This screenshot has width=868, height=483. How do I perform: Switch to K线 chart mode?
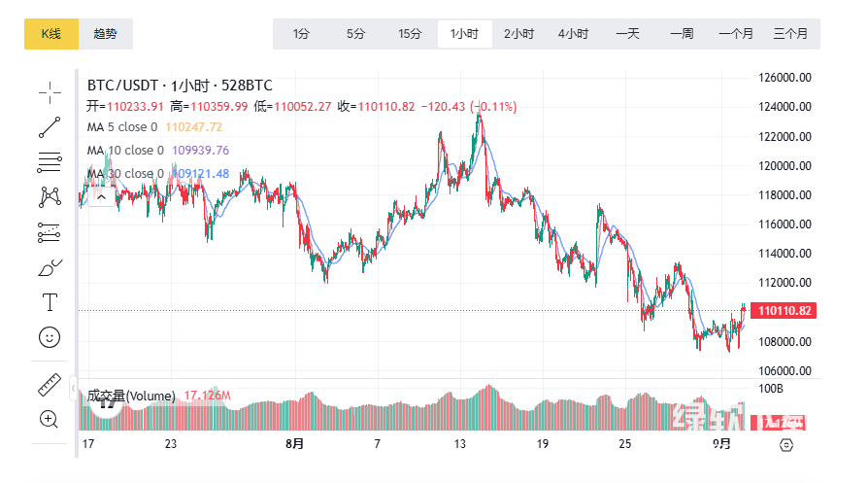(x=51, y=34)
